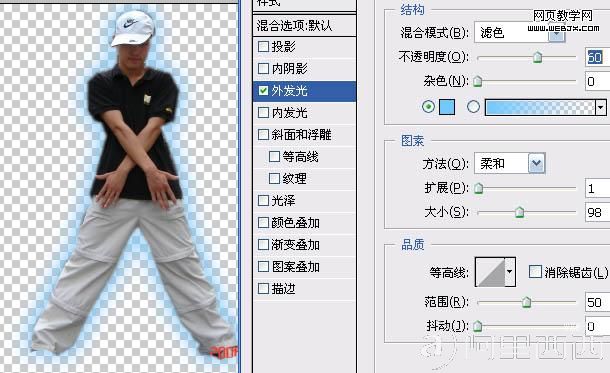Enable the 内阴影 inner shadow checkbox
Image resolution: width=610 pixels, height=373 pixels.
coord(263,68)
